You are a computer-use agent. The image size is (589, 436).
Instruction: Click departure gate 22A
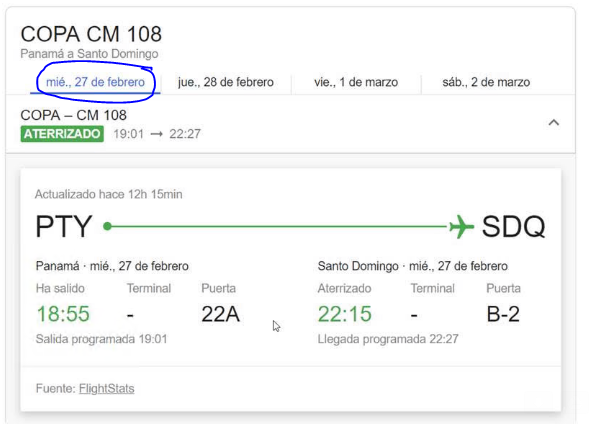click(x=220, y=314)
